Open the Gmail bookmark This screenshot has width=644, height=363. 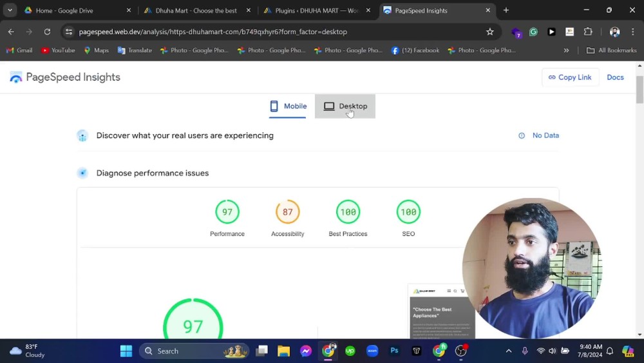[x=19, y=50]
